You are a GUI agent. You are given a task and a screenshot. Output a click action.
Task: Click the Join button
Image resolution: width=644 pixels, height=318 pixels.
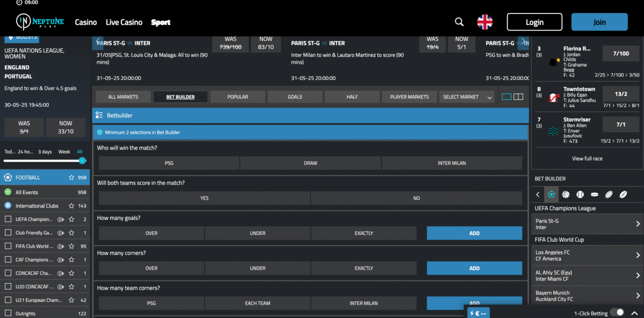(x=599, y=22)
